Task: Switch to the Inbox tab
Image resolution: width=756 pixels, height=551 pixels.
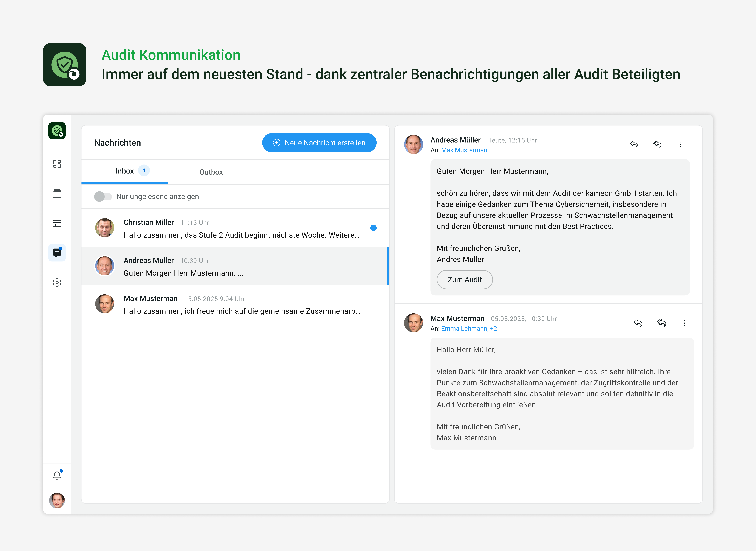Action: click(x=125, y=171)
